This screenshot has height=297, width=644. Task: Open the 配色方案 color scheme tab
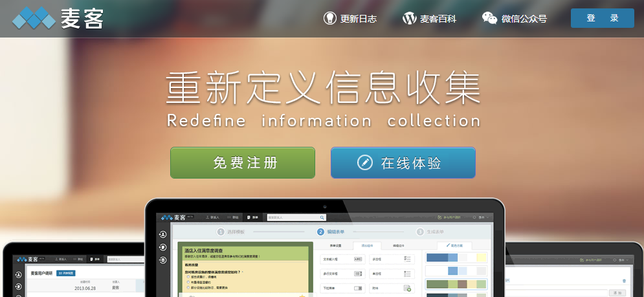click(x=454, y=245)
